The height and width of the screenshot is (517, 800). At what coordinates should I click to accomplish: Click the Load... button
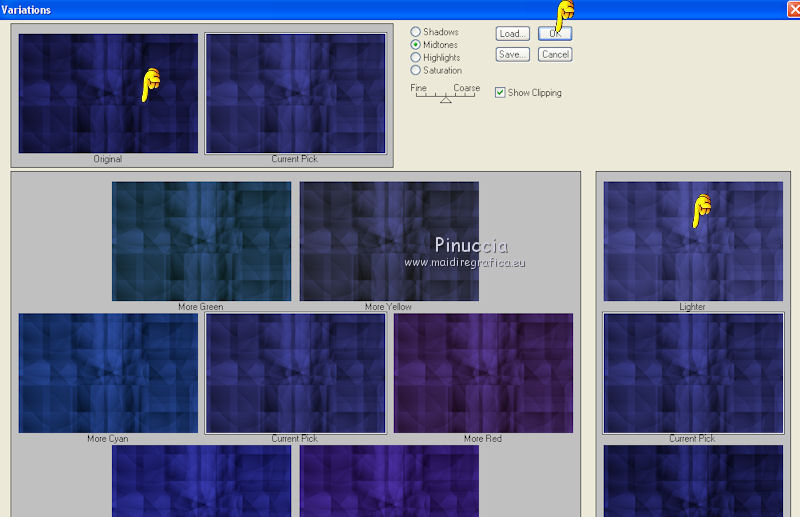[513, 34]
